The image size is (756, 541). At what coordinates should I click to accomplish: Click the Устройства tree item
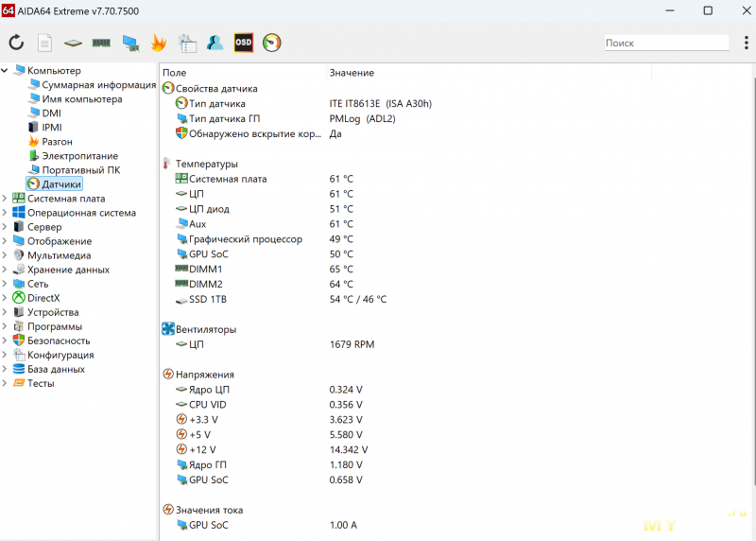45,312
